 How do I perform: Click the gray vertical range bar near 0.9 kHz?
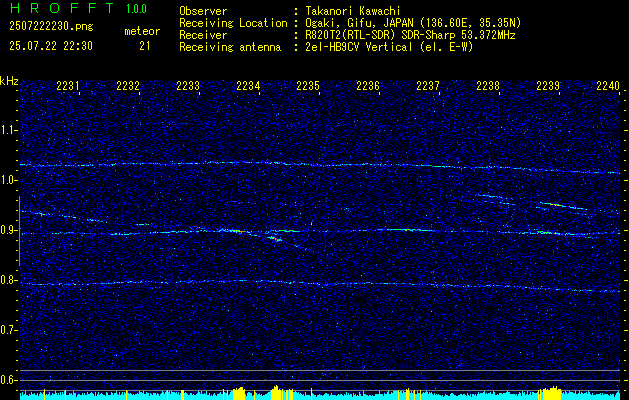coord(19,231)
